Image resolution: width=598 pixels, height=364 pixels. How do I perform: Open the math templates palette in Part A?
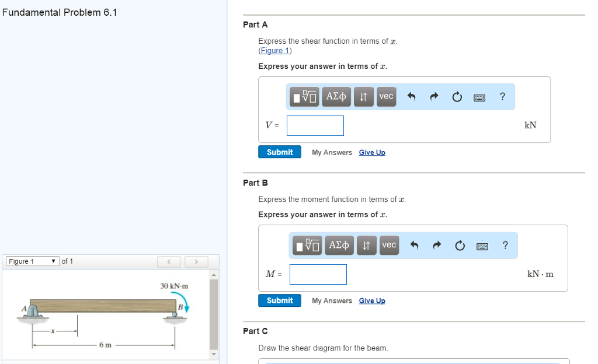tap(304, 97)
